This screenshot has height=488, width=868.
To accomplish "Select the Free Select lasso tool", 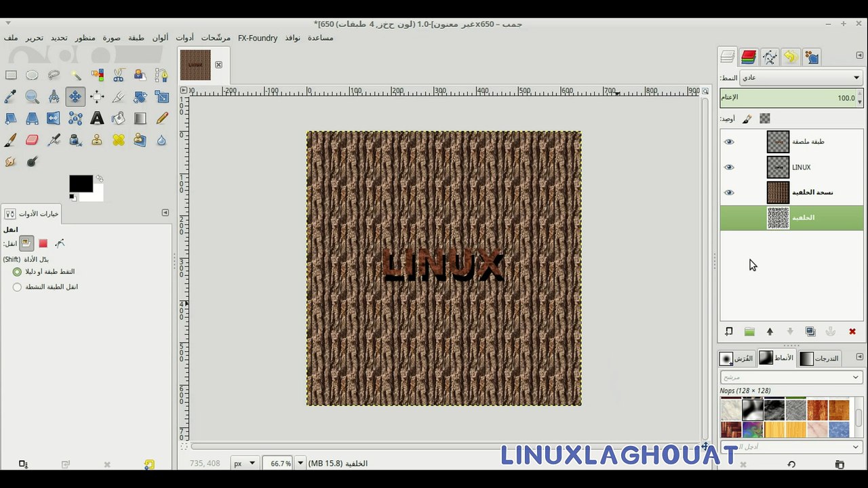I will (54, 75).
